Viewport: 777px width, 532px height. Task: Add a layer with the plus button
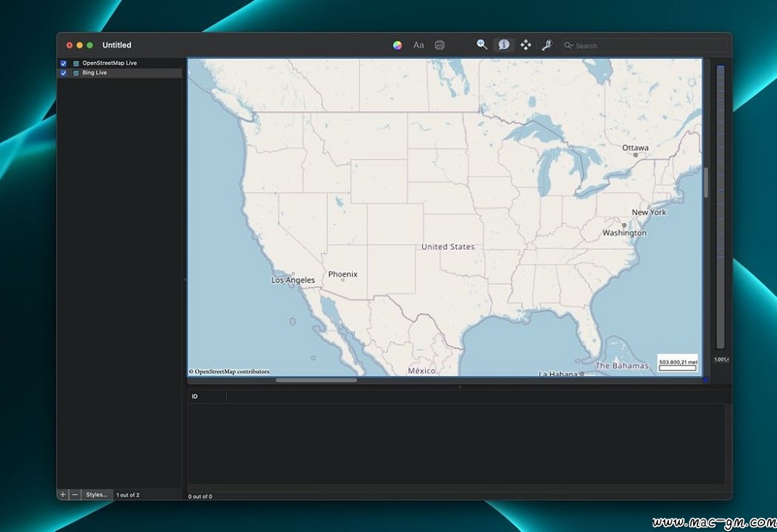63,495
